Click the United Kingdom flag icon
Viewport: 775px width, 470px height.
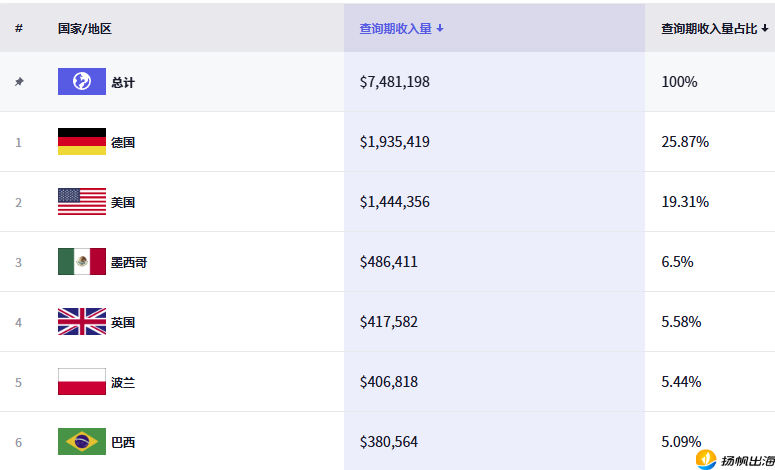(82, 322)
